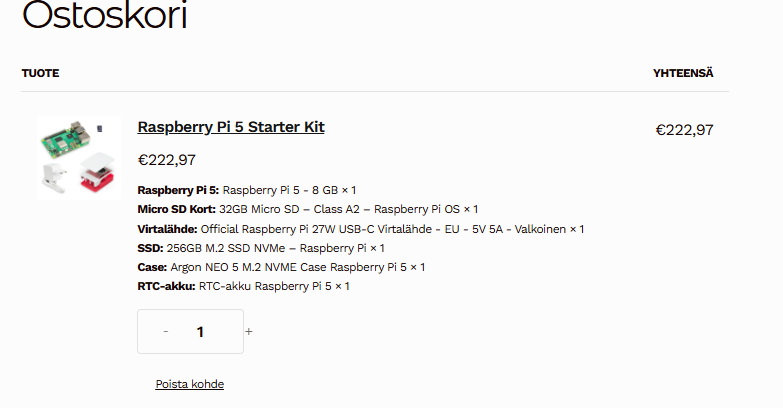Remove item via Poista kohde link
Screen dimensions: 783x408
(189, 384)
